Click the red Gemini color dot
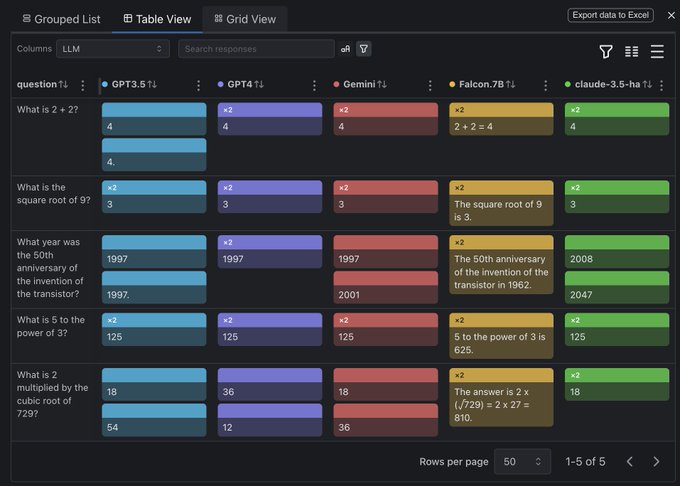 point(336,84)
